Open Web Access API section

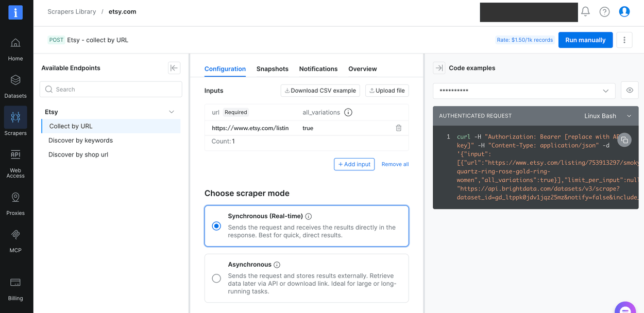(15, 164)
